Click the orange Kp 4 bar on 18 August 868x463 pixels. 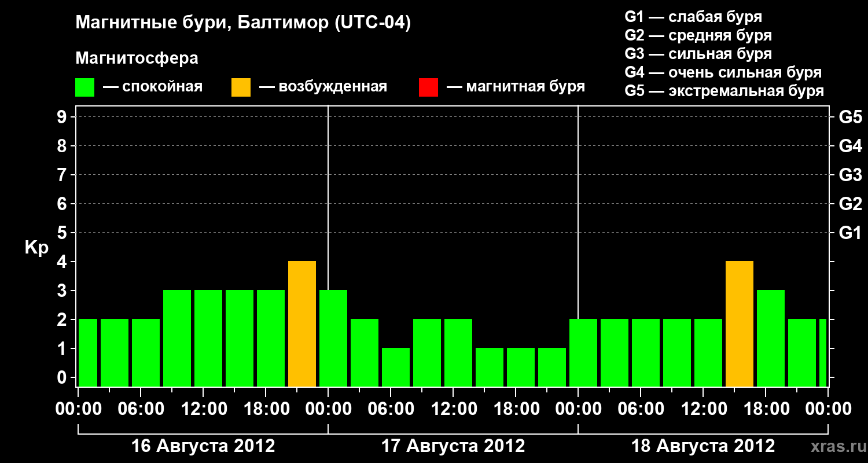[740, 324]
